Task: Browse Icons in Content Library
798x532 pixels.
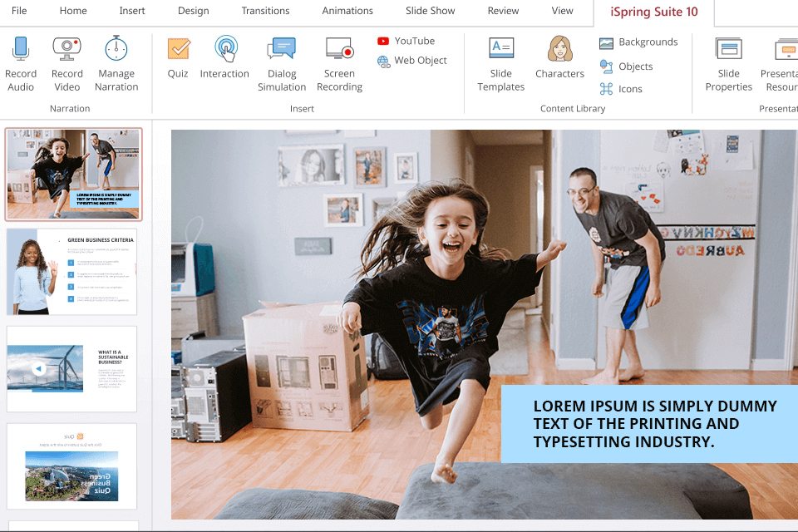Action: 621,89
